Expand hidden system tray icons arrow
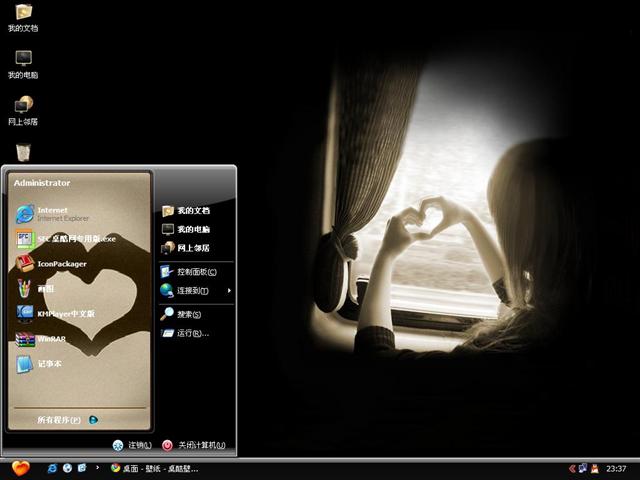The height and width of the screenshot is (480, 640). coord(572,469)
